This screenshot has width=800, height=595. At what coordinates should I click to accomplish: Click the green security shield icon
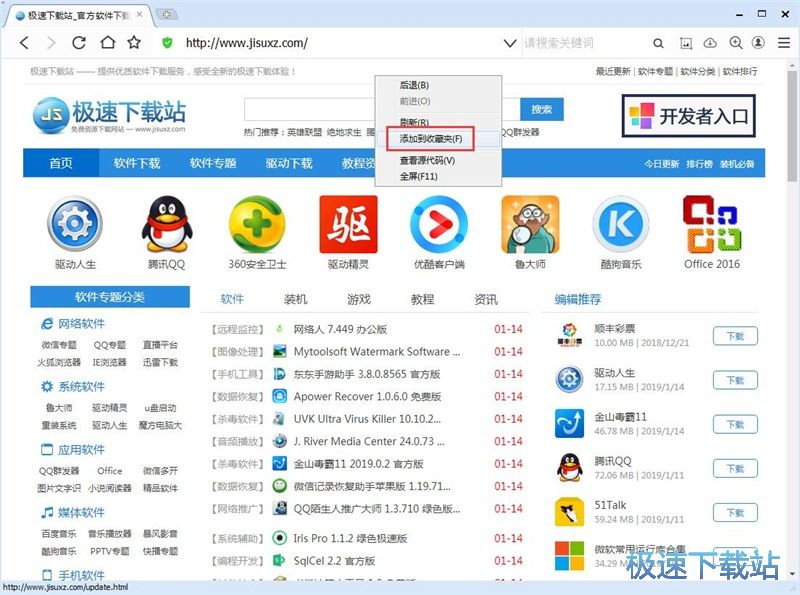point(167,43)
